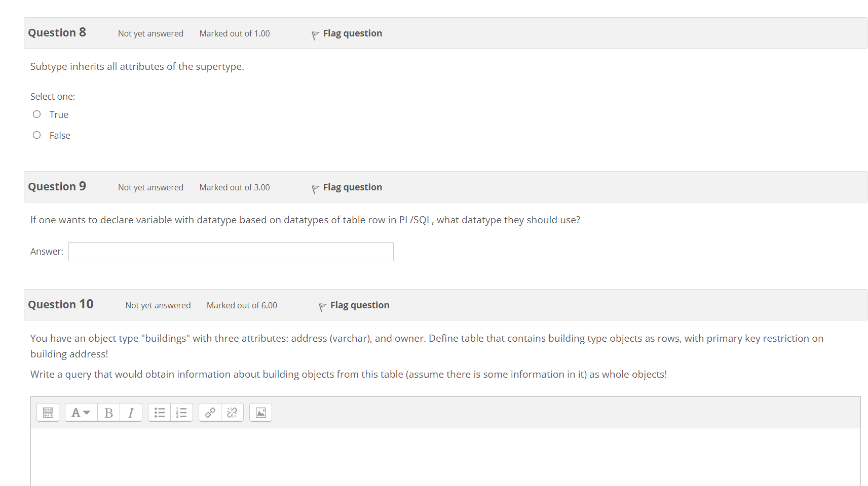The height and width of the screenshot is (486, 868).
Task: Select False for Question 8
Action: tap(37, 135)
